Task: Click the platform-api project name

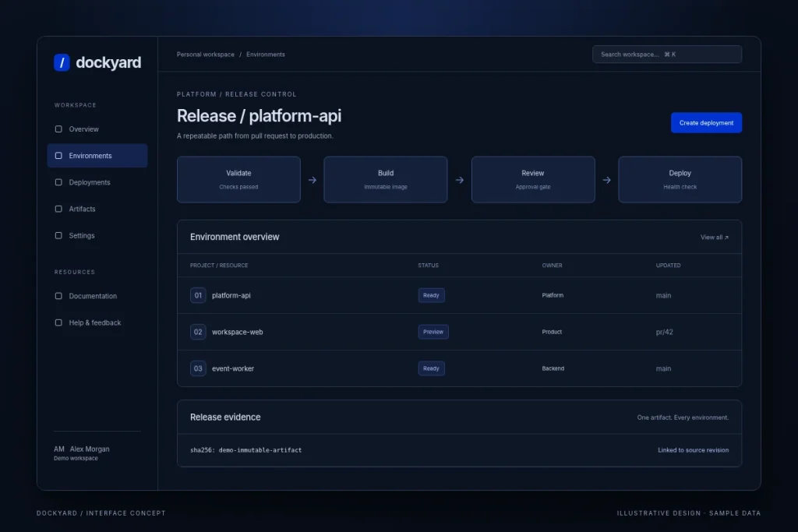Action: tap(231, 295)
